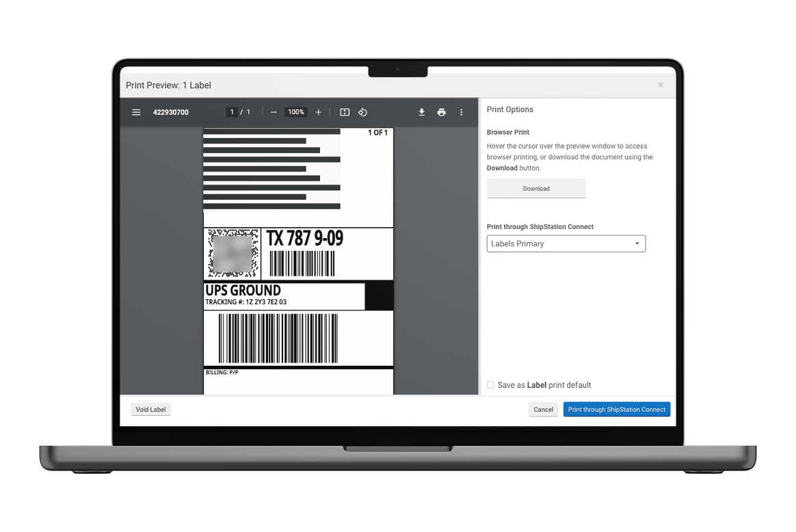Screen dimensions: 796x532
Task: Open the PDF viewer sidebar hamburger menu
Action: pos(136,112)
